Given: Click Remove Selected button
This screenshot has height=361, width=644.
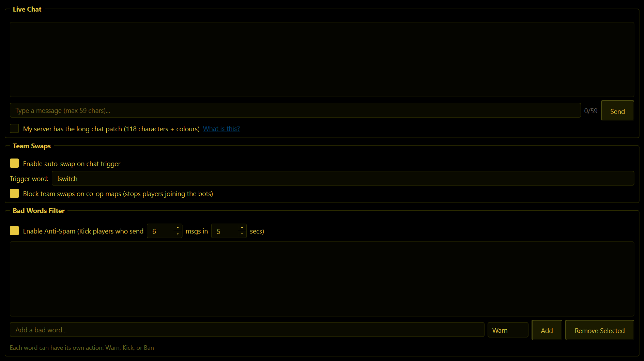Looking at the screenshot, I should coord(599,330).
